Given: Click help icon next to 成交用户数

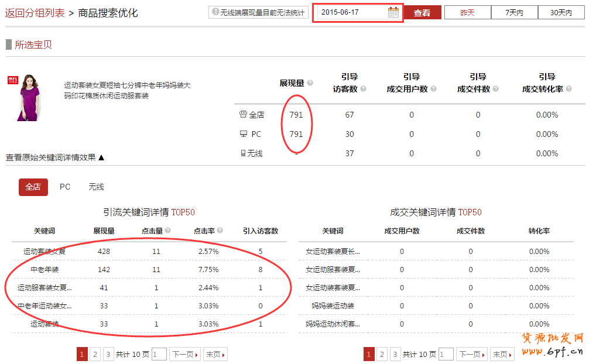Looking at the screenshot, I should (x=432, y=89).
